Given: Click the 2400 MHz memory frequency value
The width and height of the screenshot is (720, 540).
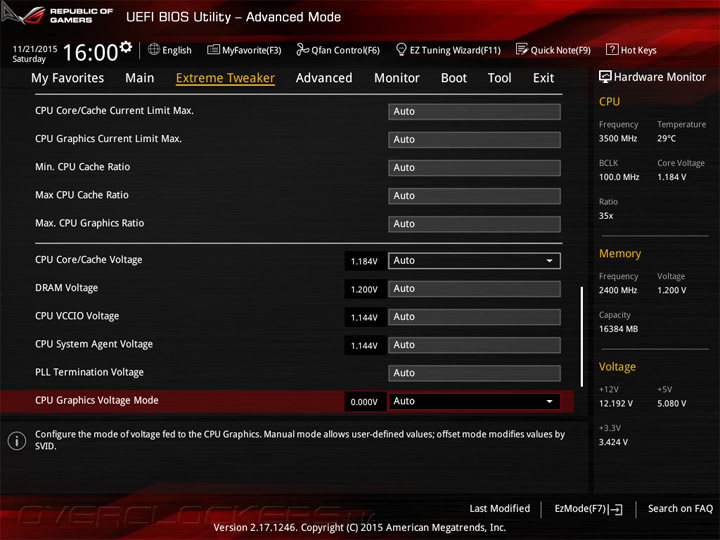Looking at the screenshot, I should (618, 290).
